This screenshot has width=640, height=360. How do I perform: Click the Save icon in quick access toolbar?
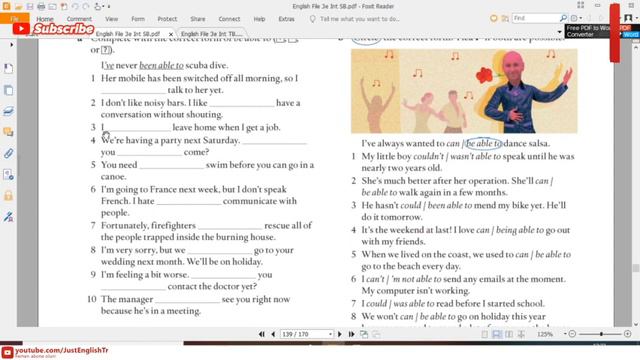30,6
